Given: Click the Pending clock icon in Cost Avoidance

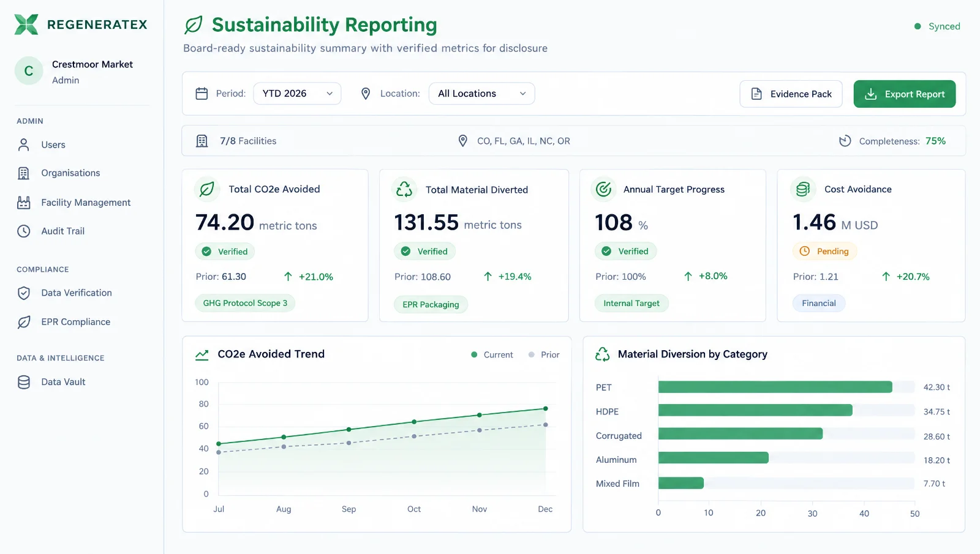Looking at the screenshot, I should 805,251.
